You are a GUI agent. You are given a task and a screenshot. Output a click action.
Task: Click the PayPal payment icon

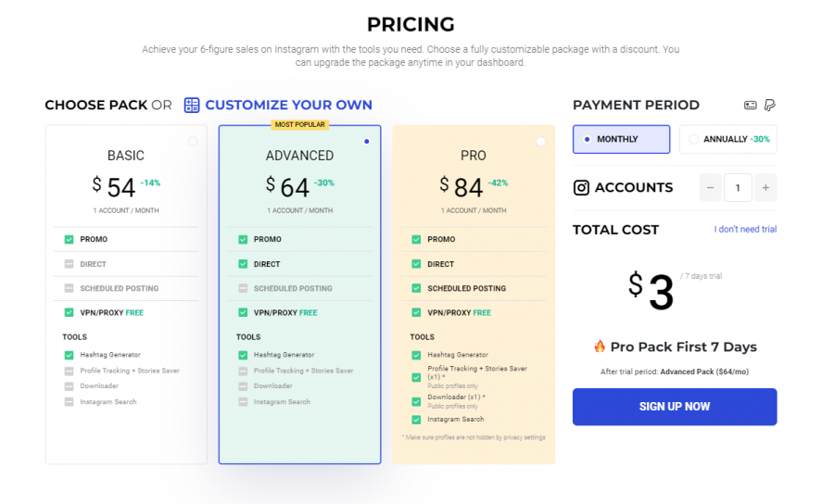click(x=769, y=106)
